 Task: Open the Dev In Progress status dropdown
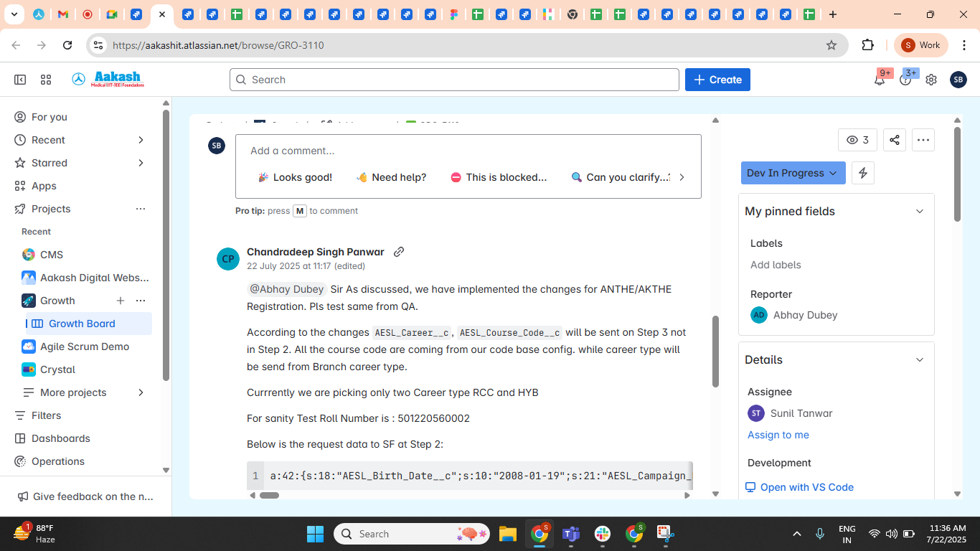(793, 173)
